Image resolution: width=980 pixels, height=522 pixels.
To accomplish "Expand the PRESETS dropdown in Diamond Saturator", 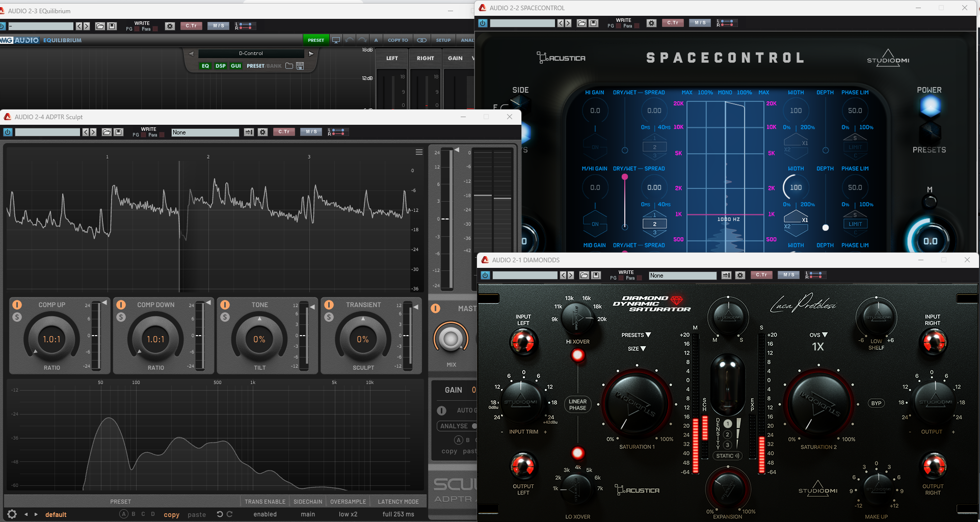I will point(636,335).
